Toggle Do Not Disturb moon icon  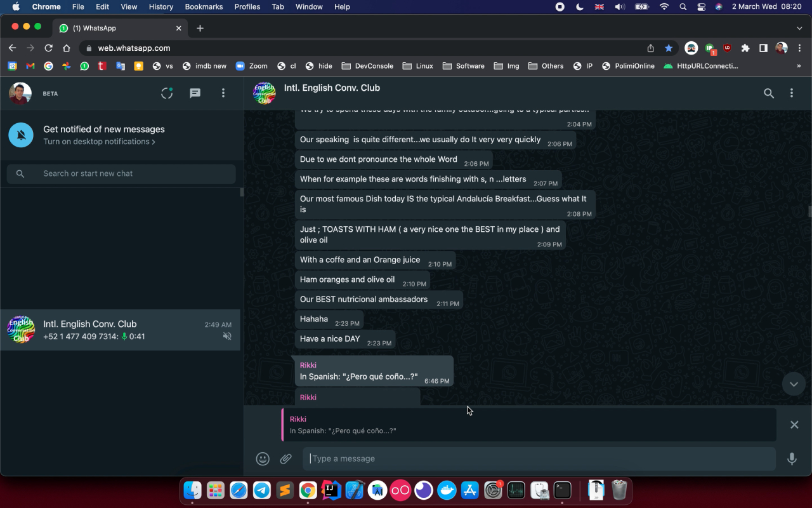tap(580, 7)
